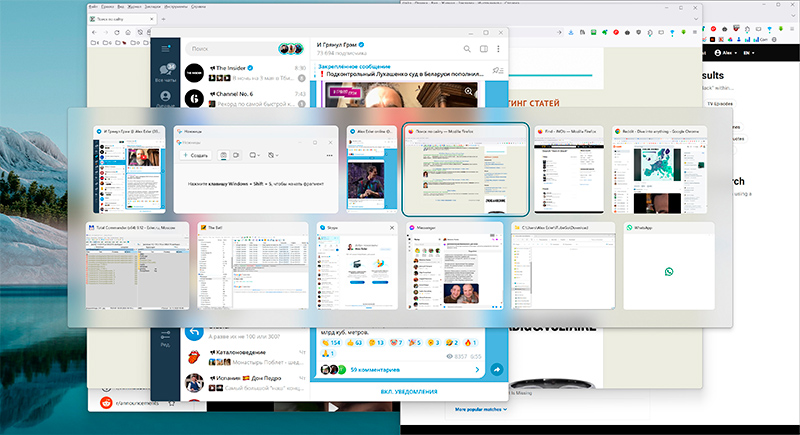
Task: Expand the More popular matches link
Action: (x=480, y=410)
